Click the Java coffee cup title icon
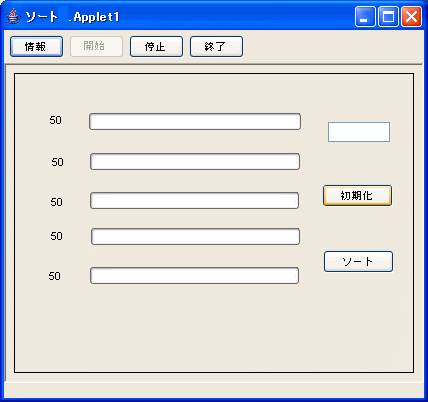The width and height of the screenshot is (428, 402). [13, 16]
